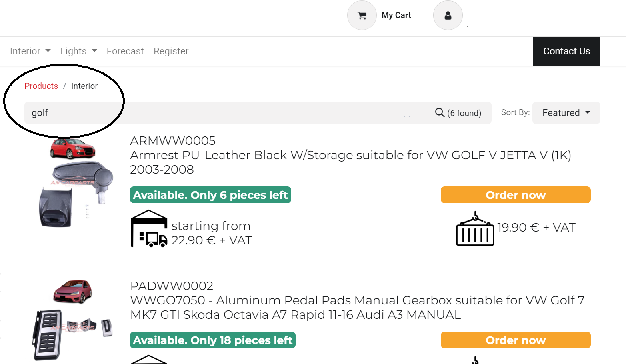Click the Contact Us button
The width and height of the screenshot is (626, 364).
(566, 51)
